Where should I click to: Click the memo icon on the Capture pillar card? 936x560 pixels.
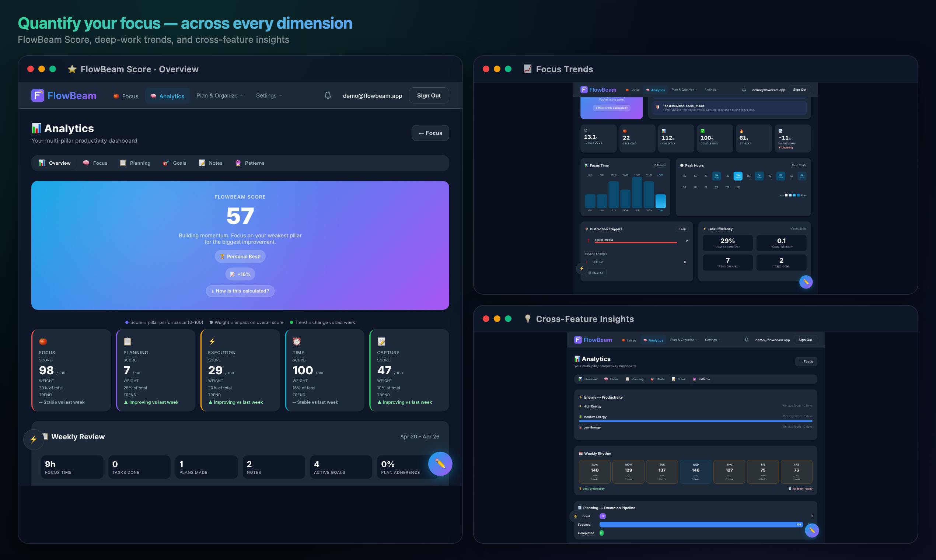[x=381, y=342]
